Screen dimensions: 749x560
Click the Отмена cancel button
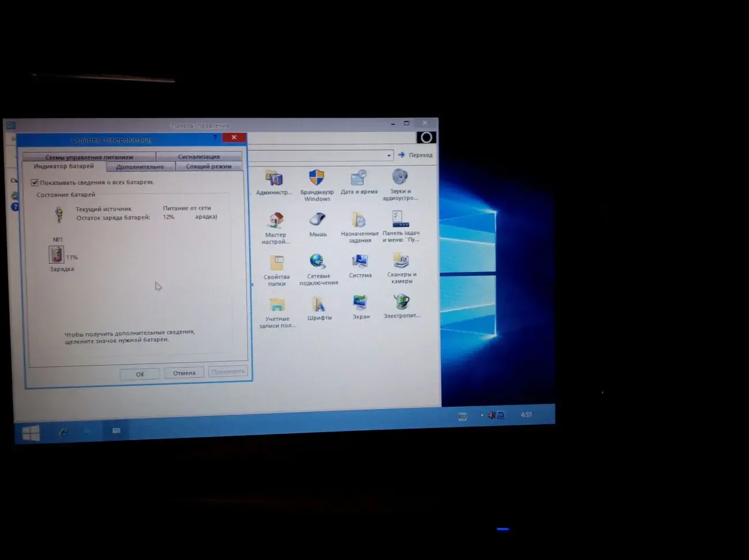[x=184, y=373]
